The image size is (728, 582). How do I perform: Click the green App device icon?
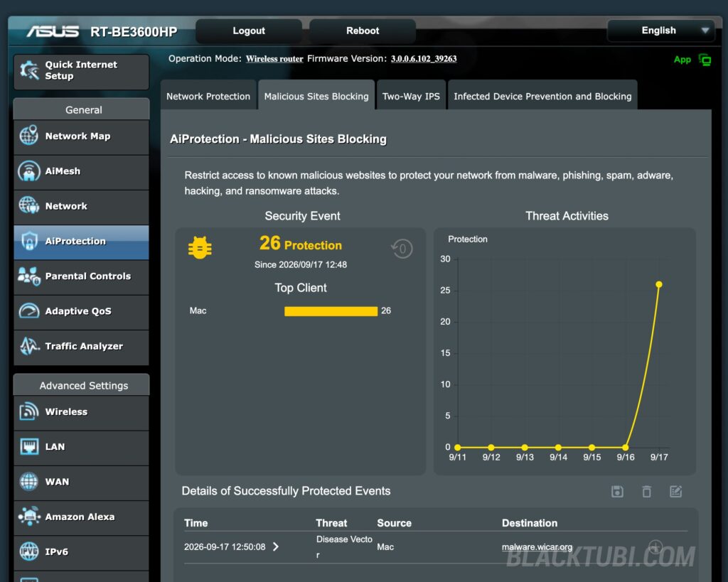tap(705, 60)
